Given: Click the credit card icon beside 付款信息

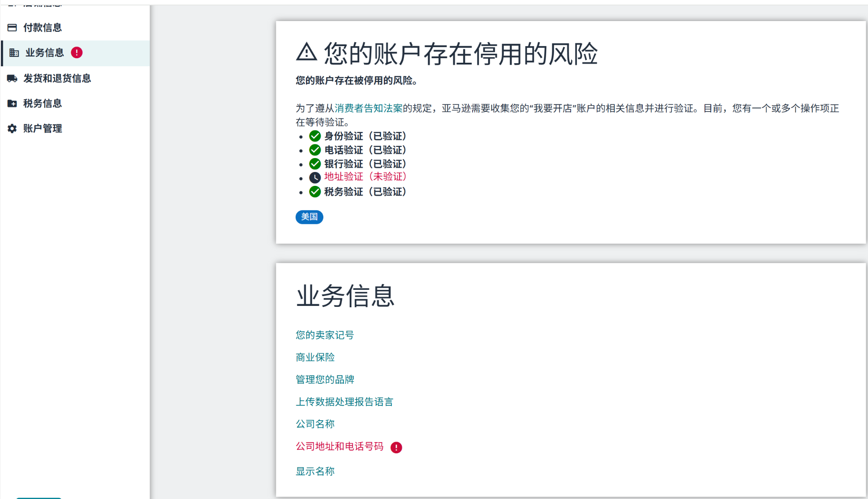Looking at the screenshot, I should 12,28.
